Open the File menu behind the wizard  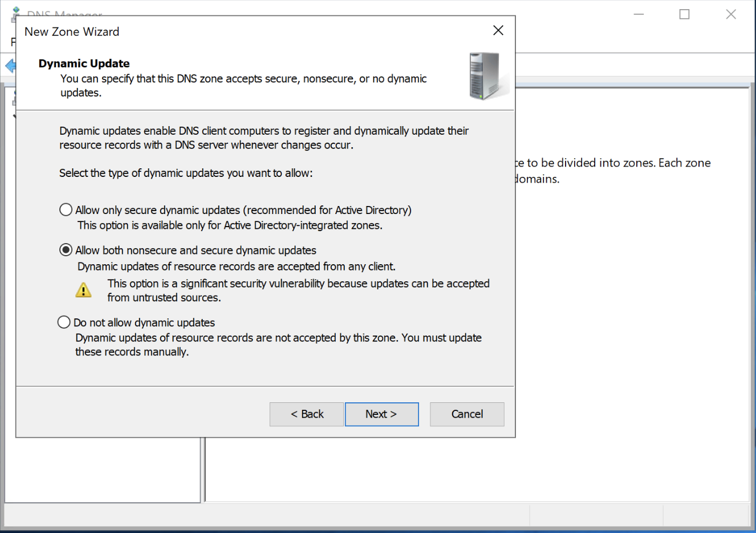(13, 42)
